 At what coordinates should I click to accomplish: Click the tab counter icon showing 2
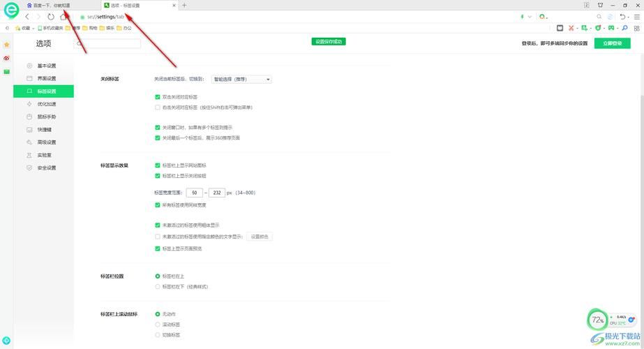point(587,6)
